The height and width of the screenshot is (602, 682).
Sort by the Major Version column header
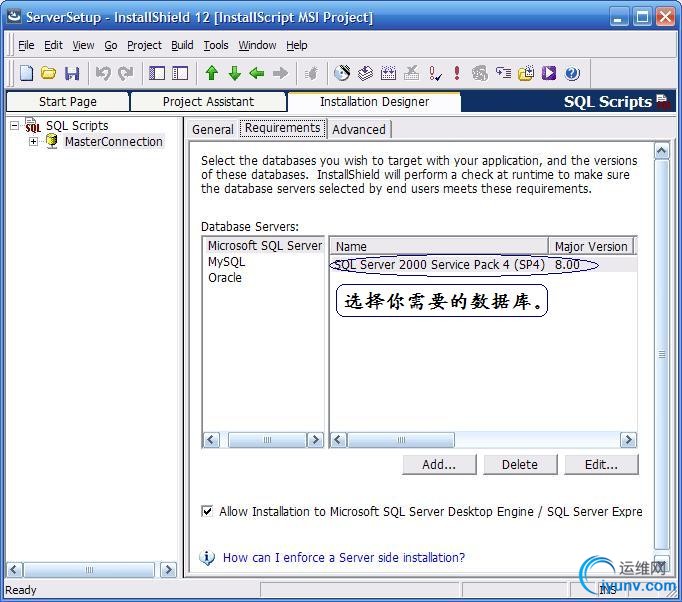point(591,246)
